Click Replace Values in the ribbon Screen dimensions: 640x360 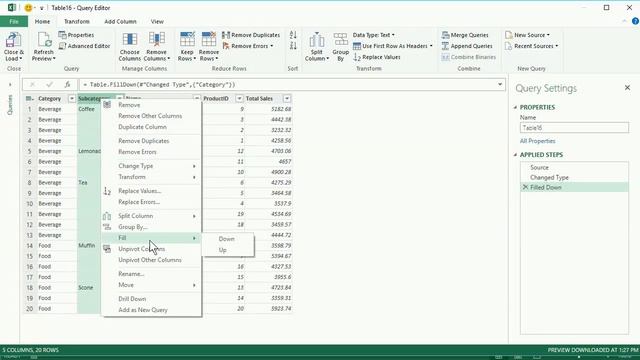[x=377, y=57]
